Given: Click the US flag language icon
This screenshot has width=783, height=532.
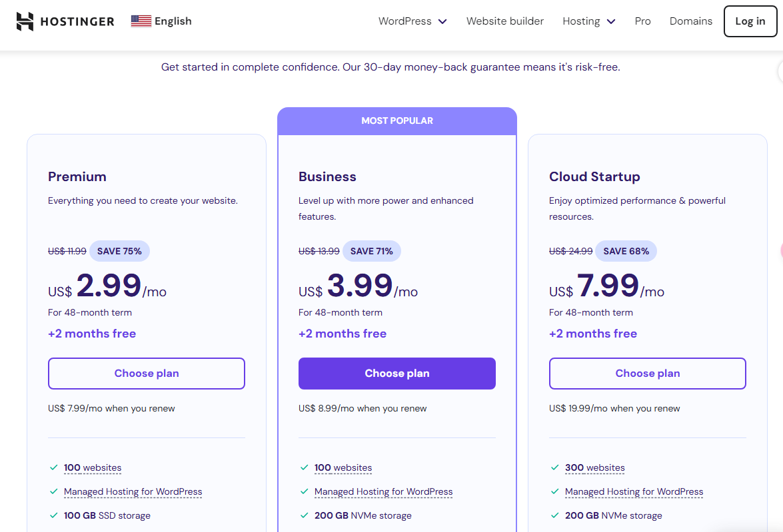Looking at the screenshot, I should (141, 21).
